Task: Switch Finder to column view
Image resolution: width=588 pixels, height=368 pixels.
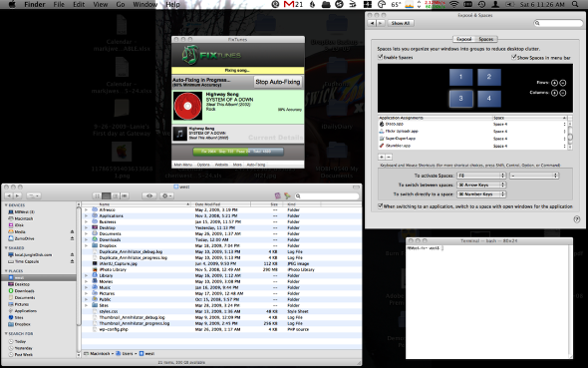Action: [116, 195]
